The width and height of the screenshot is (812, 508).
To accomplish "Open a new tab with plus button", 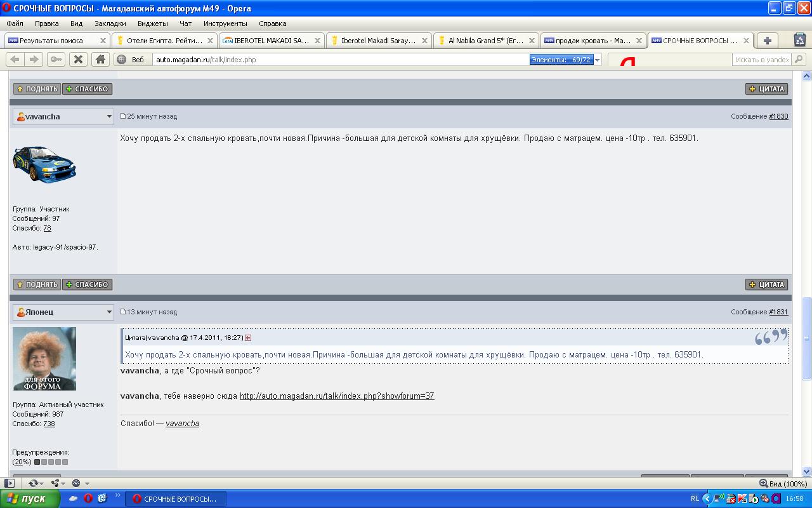I will 767,41.
